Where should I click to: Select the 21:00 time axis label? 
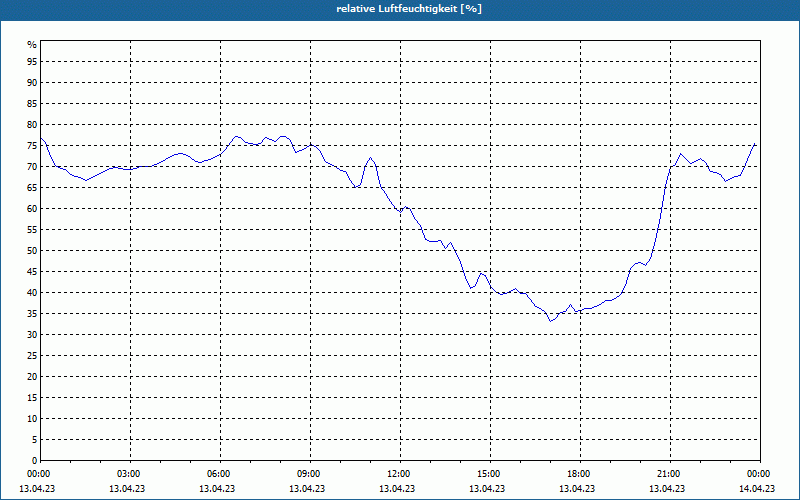(670, 474)
